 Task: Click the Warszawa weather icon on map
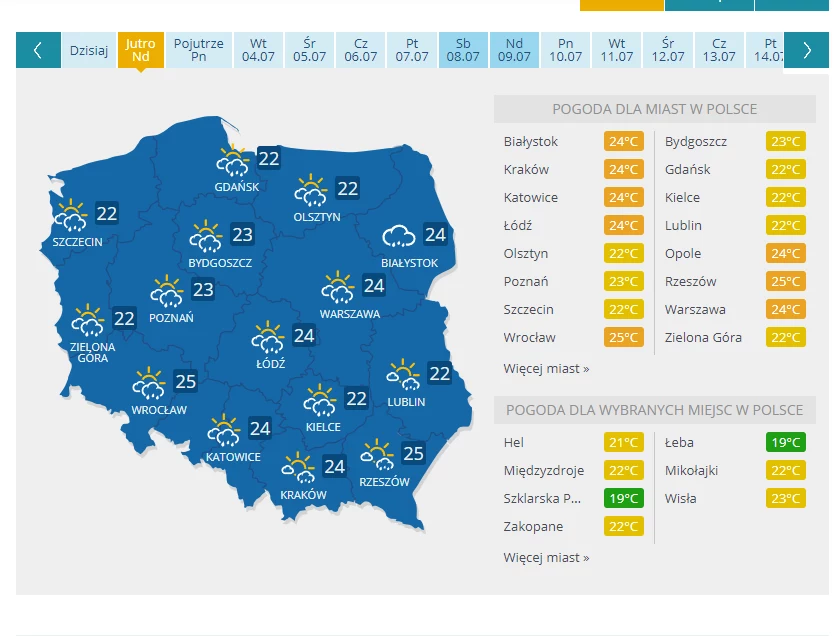click(338, 288)
